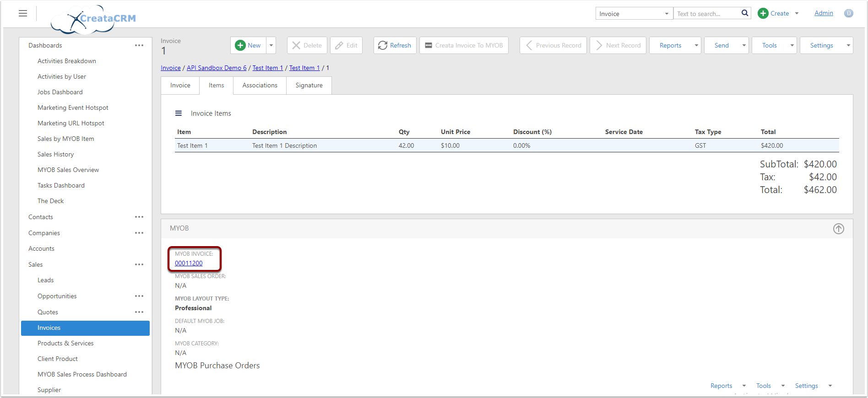868x398 pixels.
Task: Click the New invoice button
Action: point(248,45)
